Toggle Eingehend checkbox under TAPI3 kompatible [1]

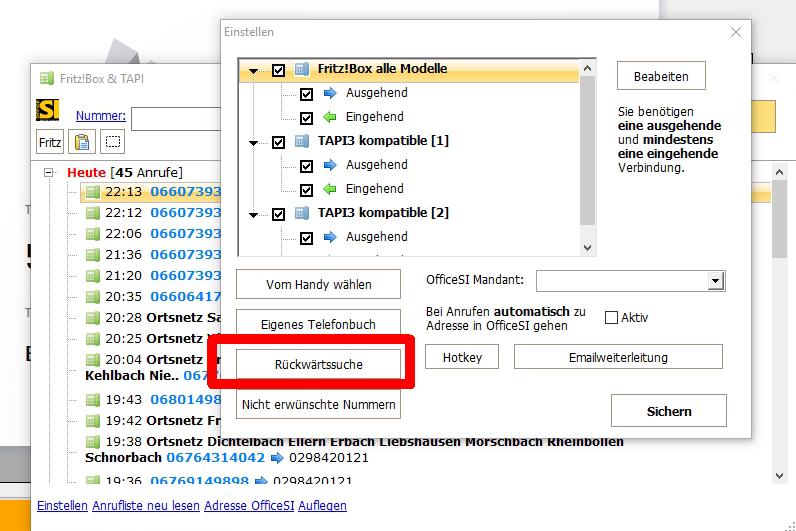coord(306,190)
